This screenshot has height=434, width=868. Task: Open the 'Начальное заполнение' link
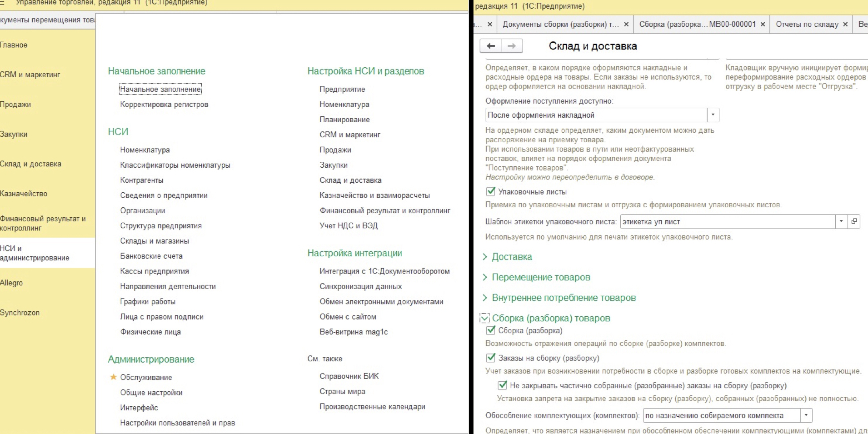[x=160, y=89]
